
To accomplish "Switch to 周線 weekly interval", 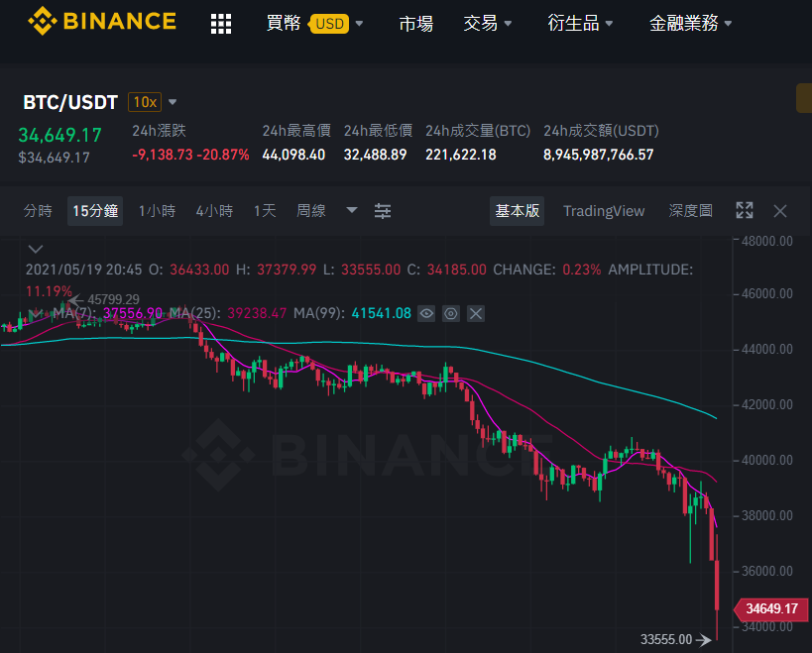I will coord(310,211).
